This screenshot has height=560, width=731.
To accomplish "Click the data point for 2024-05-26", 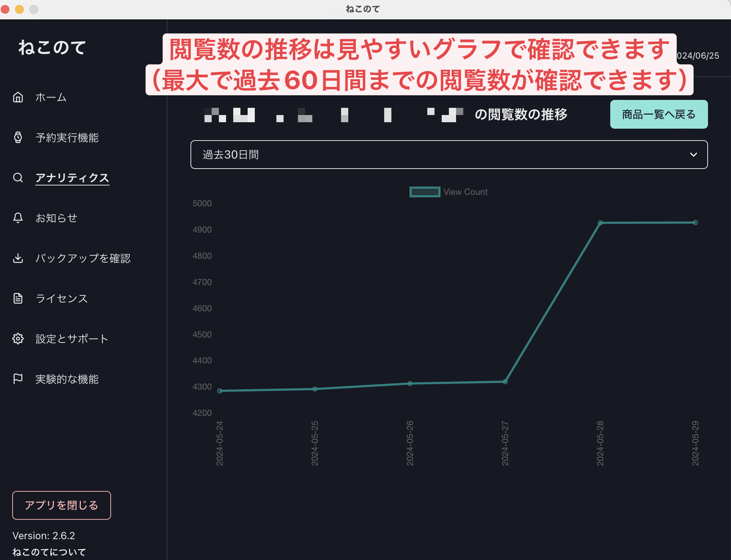I will pyautogui.click(x=410, y=384).
